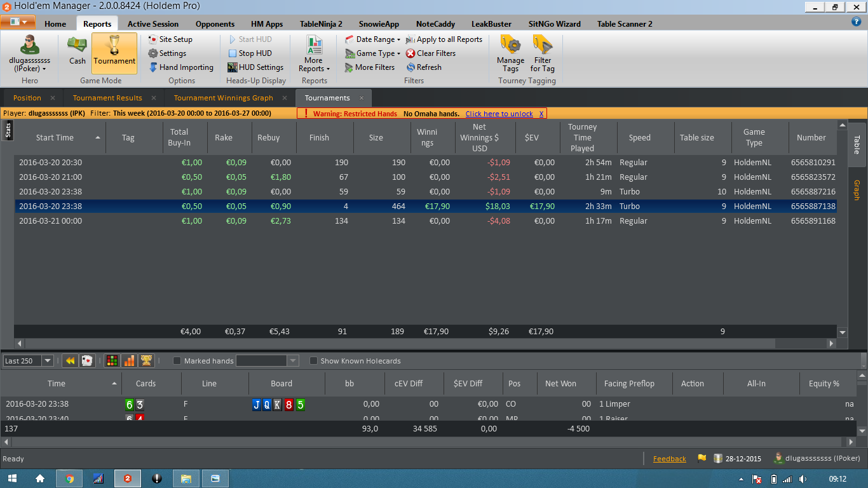Viewport: 868px width, 488px height.
Task: Go to the HM Apps tab
Action: coord(267,24)
